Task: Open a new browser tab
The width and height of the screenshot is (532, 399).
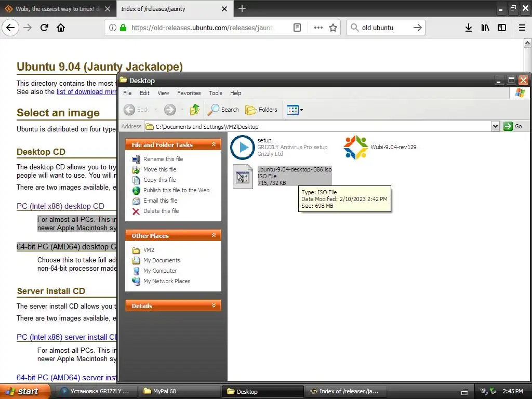Action: pyautogui.click(x=242, y=8)
